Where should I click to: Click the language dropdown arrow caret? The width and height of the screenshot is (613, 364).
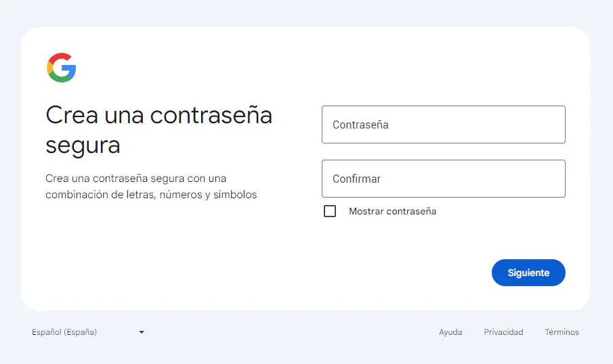click(x=142, y=332)
